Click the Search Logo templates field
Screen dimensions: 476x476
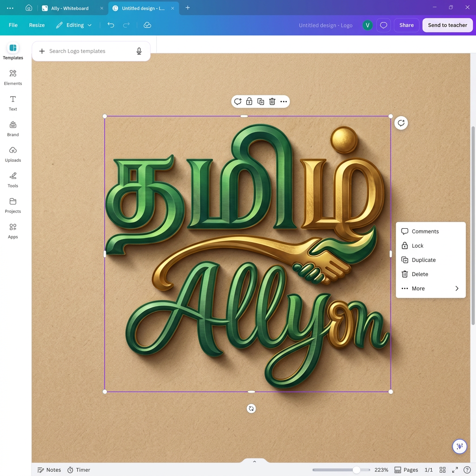(x=91, y=51)
